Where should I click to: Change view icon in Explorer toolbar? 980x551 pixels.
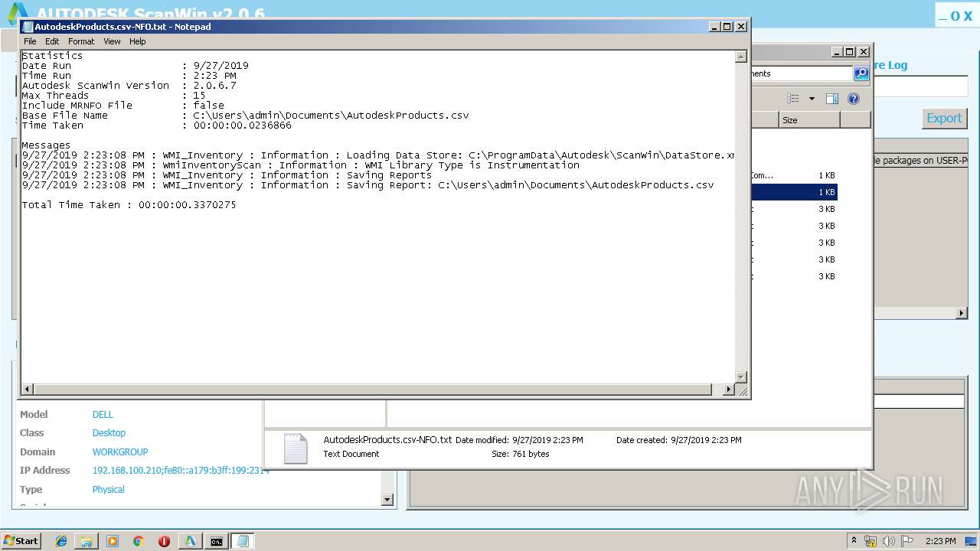(793, 99)
